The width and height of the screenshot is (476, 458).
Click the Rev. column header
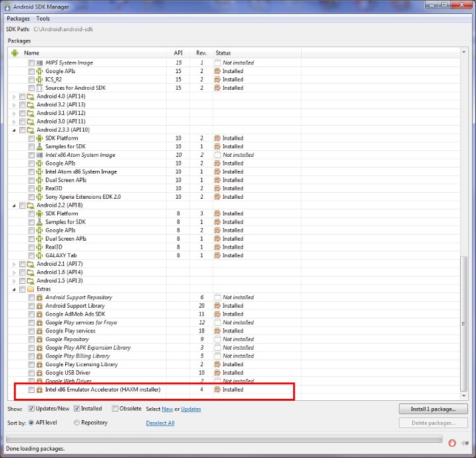tap(201, 53)
